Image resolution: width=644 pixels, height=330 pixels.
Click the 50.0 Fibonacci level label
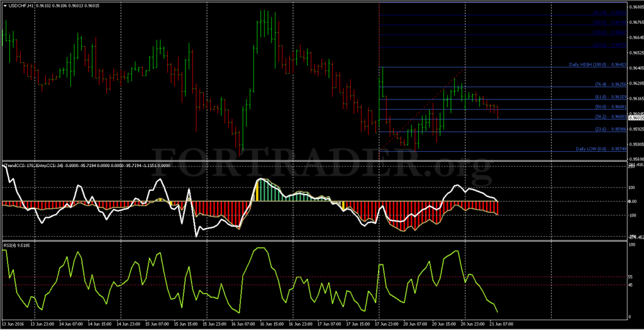click(x=611, y=106)
